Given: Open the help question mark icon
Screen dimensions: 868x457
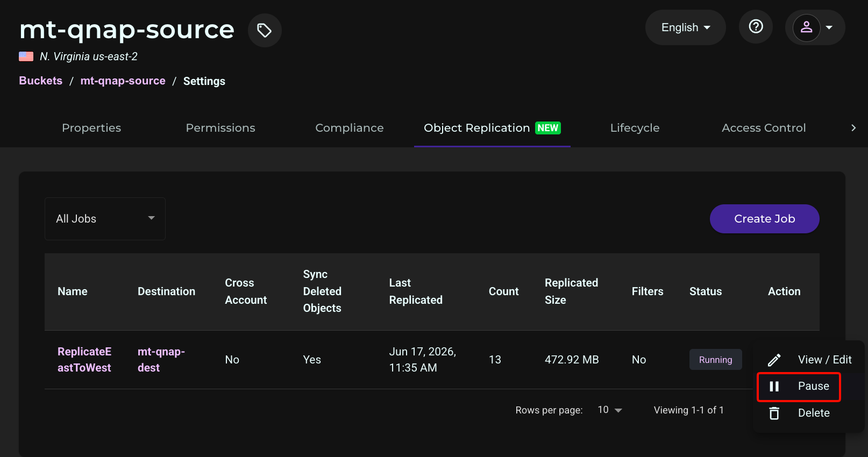Looking at the screenshot, I should pos(756,26).
